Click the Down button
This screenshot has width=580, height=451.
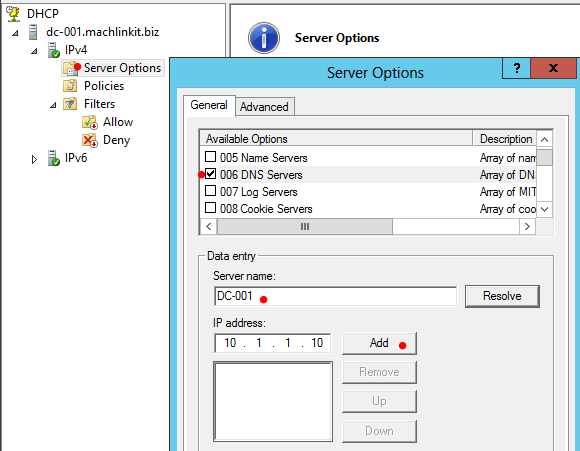[x=379, y=431]
